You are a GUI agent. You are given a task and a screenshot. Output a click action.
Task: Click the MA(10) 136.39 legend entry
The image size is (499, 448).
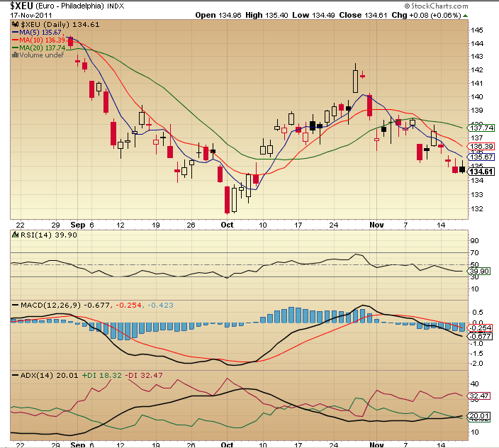[38, 40]
